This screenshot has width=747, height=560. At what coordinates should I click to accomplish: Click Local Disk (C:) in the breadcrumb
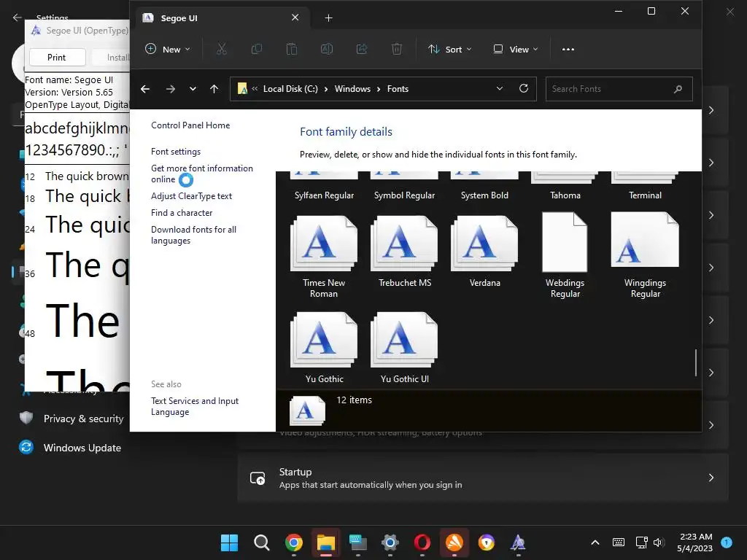click(290, 89)
